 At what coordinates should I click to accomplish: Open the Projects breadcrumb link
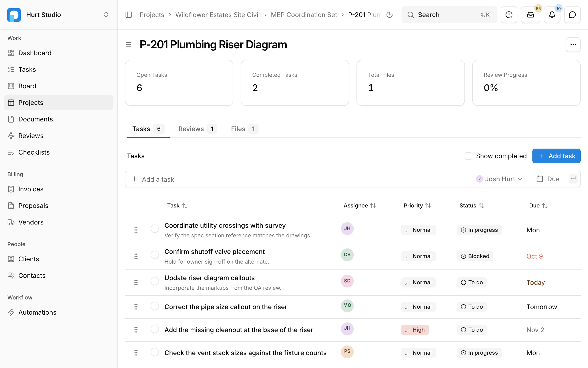[x=152, y=14]
